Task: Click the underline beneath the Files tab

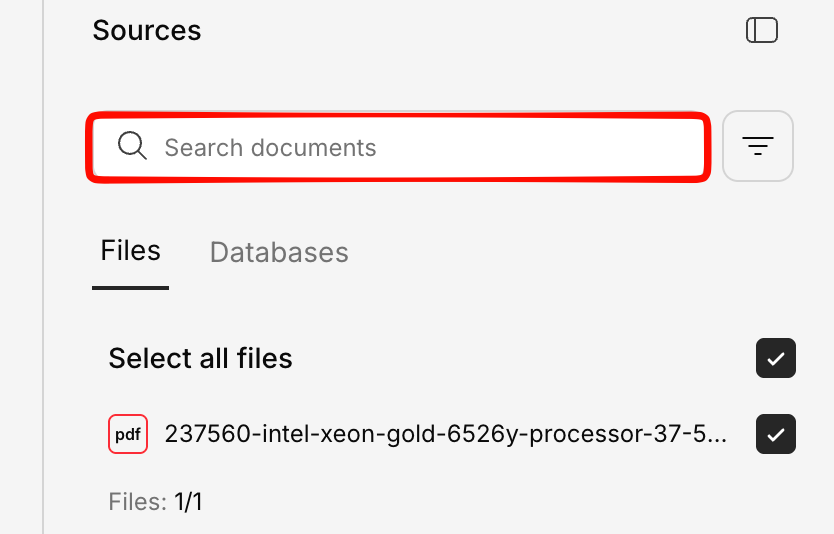Action: coord(130,288)
